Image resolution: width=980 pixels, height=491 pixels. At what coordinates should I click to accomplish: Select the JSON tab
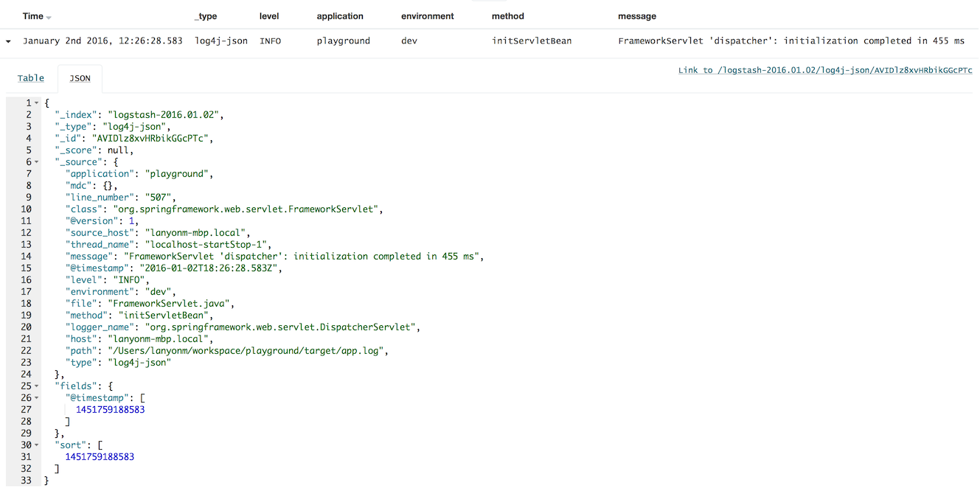(x=79, y=77)
